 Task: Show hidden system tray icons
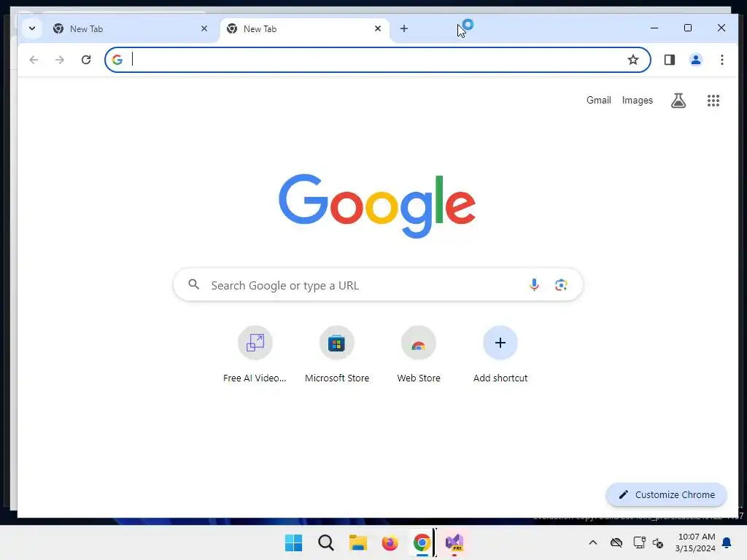592,542
